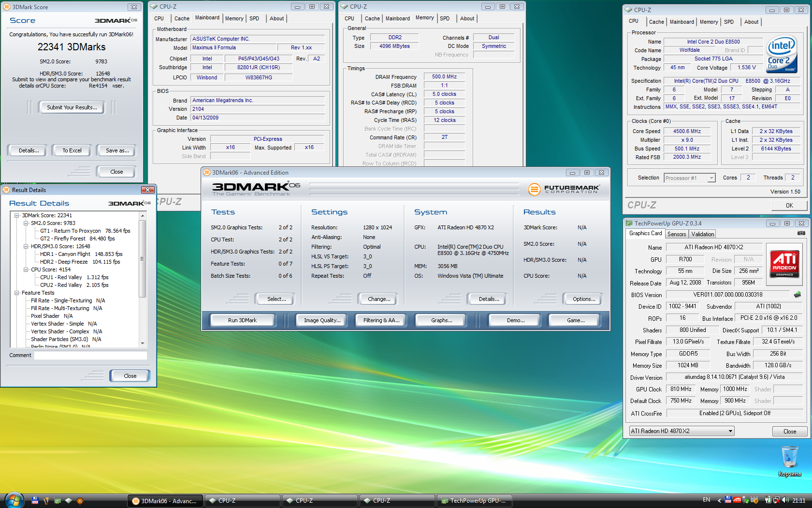Click the update warning tray icon

754,500
